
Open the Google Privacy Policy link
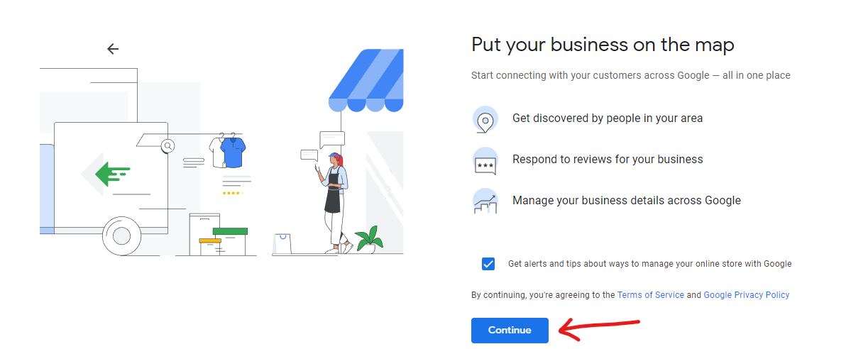[747, 295]
